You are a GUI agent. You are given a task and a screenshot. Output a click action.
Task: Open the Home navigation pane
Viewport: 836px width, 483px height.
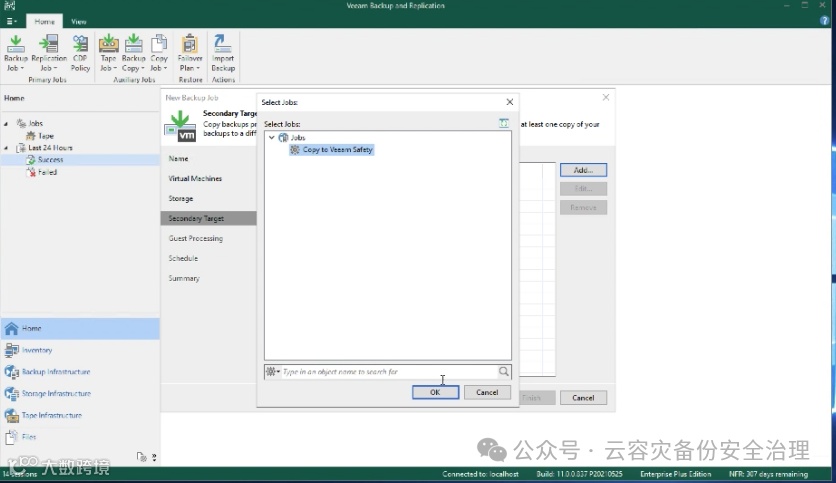(80, 328)
